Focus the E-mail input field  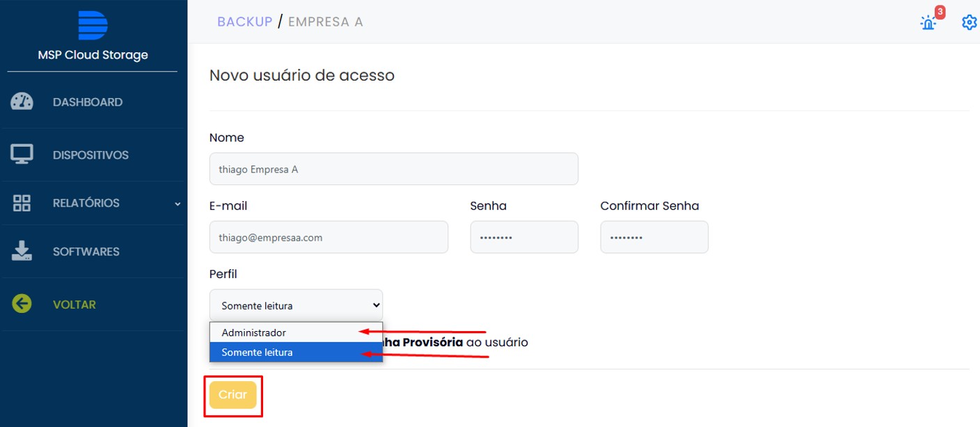(x=329, y=237)
